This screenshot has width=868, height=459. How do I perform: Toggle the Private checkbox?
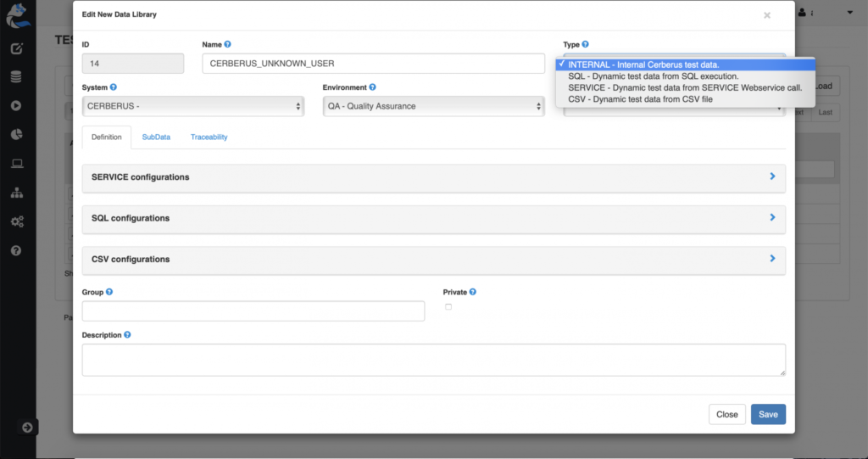(x=448, y=306)
